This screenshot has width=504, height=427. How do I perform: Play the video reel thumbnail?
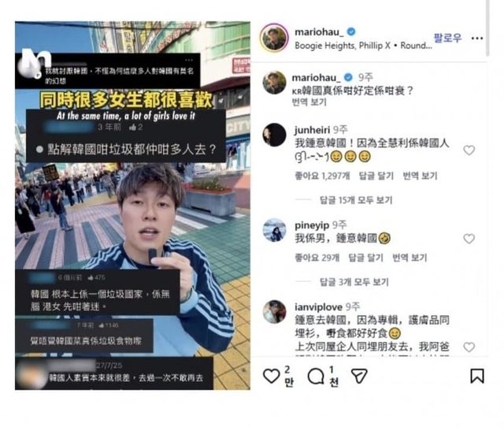132,206
